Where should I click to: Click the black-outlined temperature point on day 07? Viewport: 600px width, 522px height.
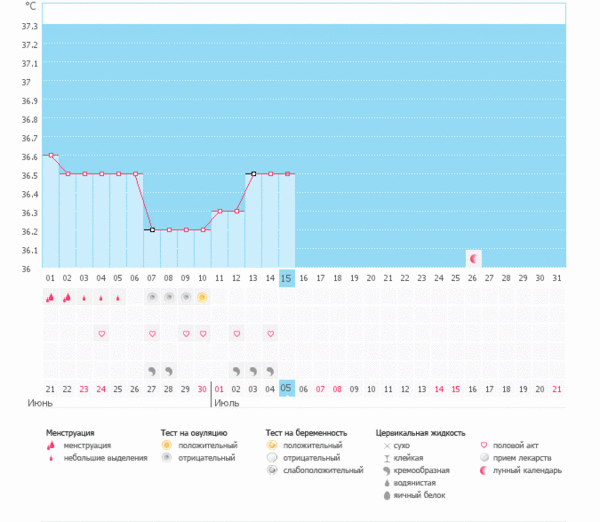(x=152, y=230)
